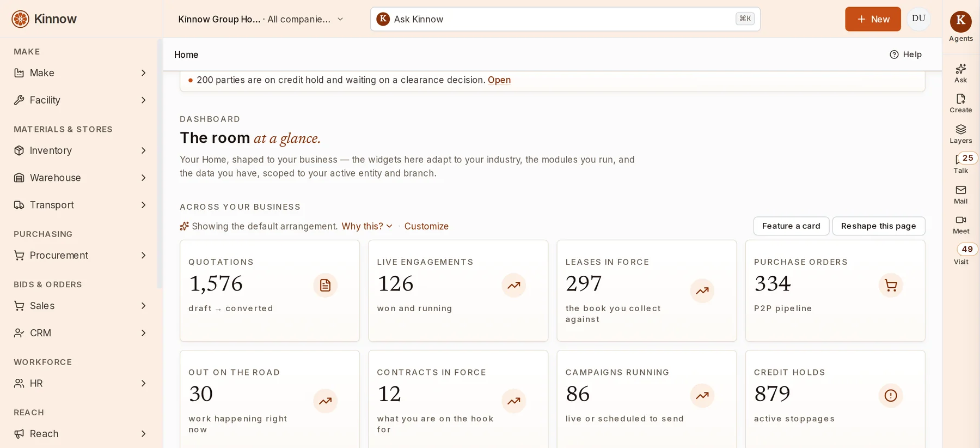Open Visit with 49 badge

click(960, 255)
